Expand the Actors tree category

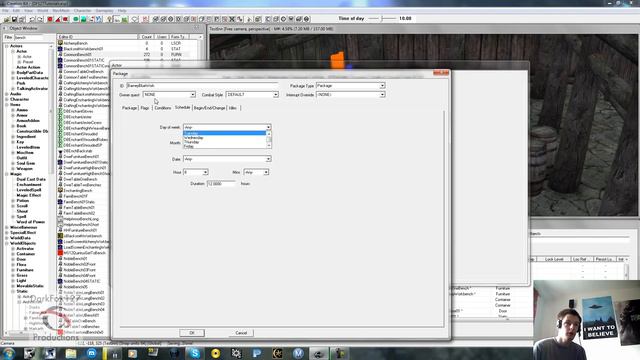click(x=7, y=46)
